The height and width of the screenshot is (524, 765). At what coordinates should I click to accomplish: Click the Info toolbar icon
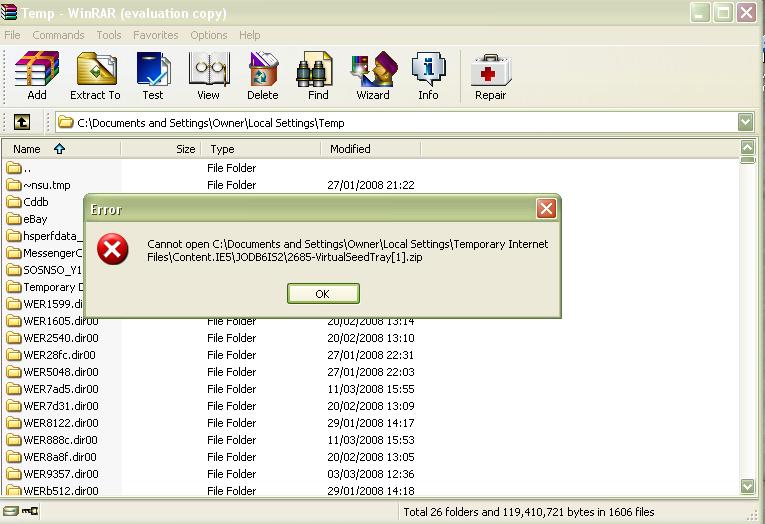click(428, 69)
